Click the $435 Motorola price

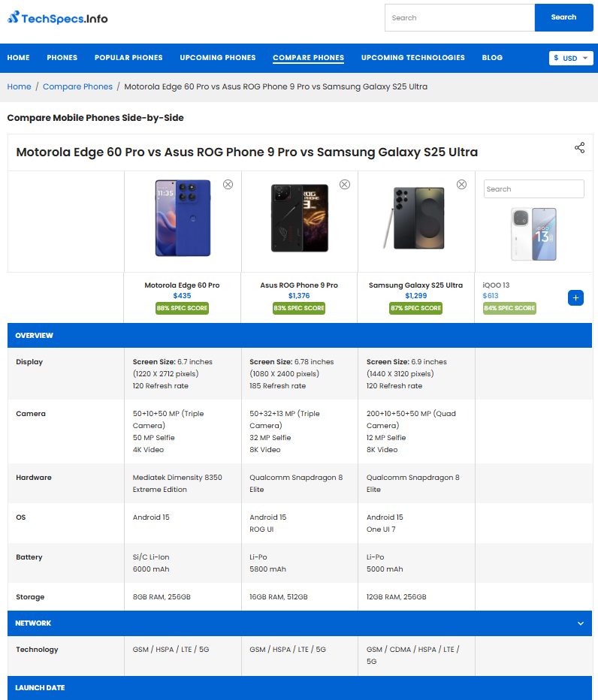point(183,295)
